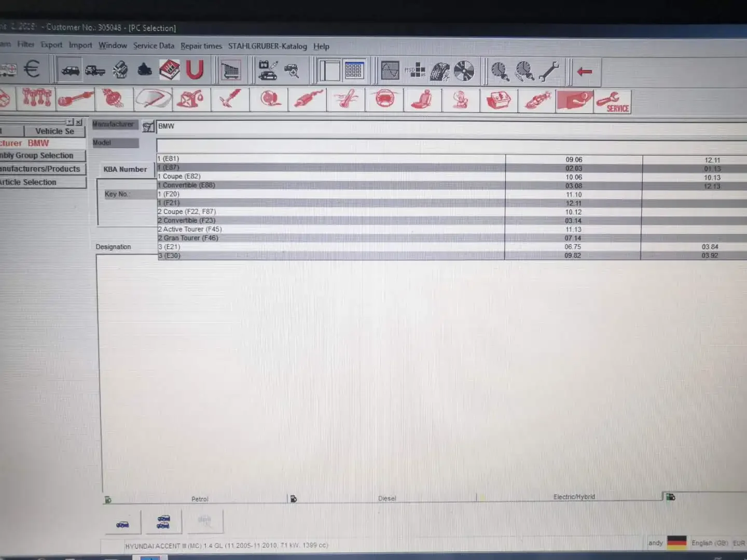Switch to the split panel layout icon
The width and height of the screenshot is (747, 560).
click(x=329, y=71)
